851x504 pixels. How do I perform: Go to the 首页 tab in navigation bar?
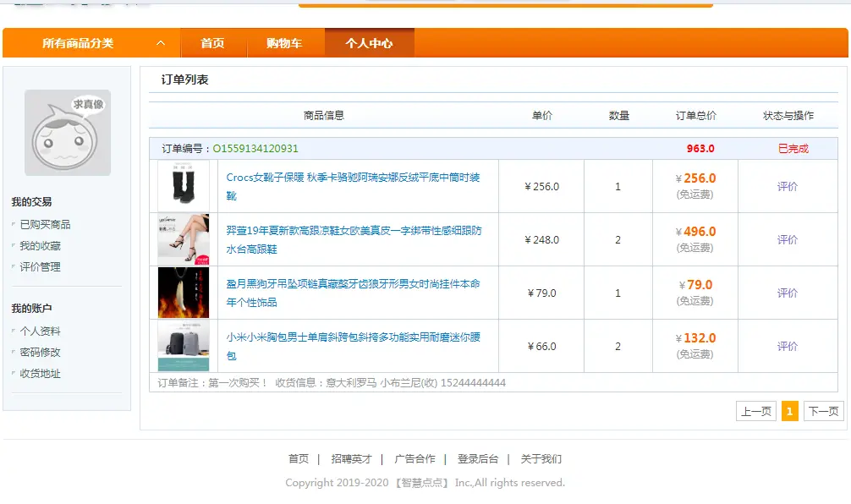(213, 43)
